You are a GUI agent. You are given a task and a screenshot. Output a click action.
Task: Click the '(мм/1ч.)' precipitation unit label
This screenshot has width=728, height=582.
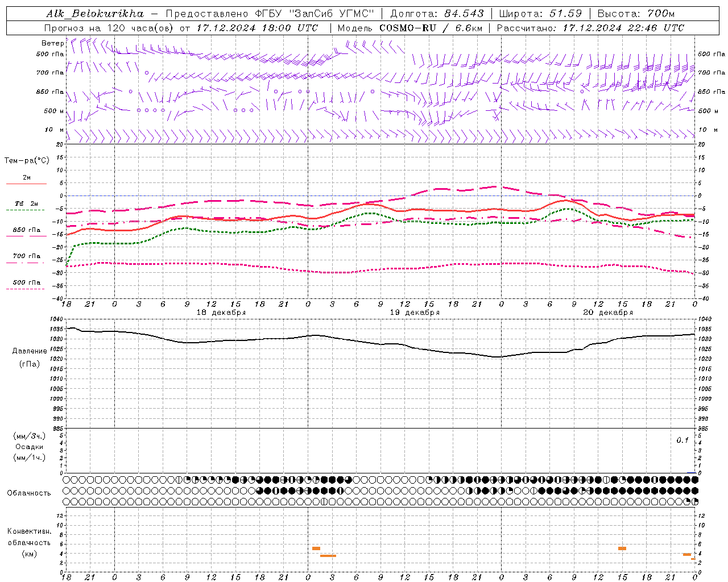pos(30,458)
